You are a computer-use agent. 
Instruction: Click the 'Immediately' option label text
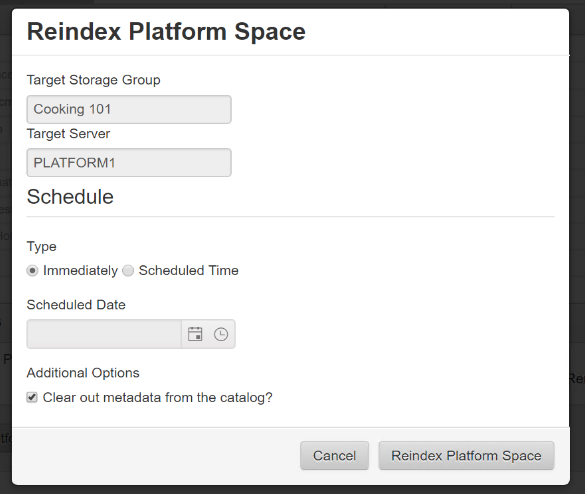pyautogui.click(x=80, y=271)
